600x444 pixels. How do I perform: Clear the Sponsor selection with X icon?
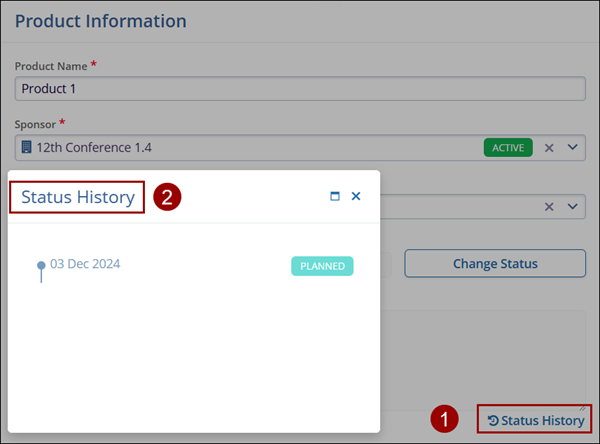(548, 148)
